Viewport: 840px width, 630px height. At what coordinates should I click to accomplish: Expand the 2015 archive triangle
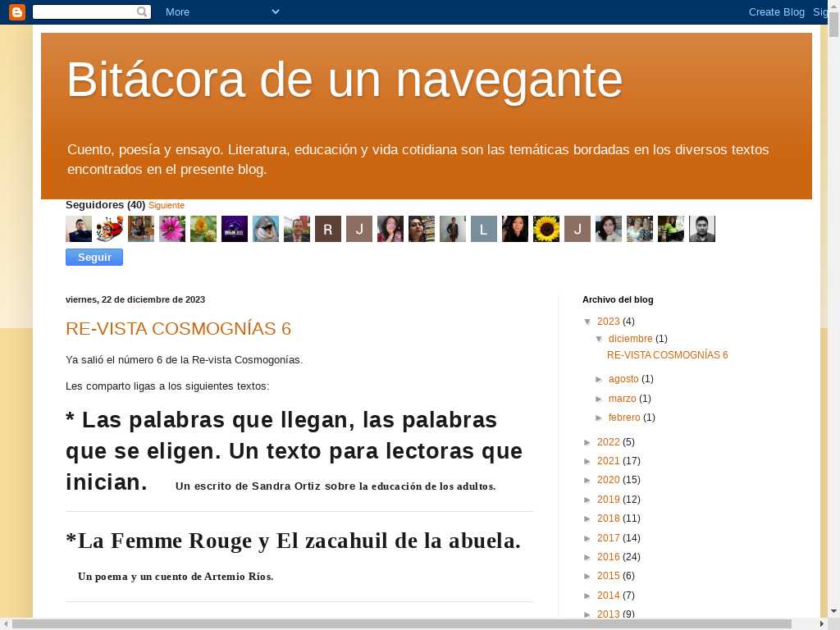[587, 577]
